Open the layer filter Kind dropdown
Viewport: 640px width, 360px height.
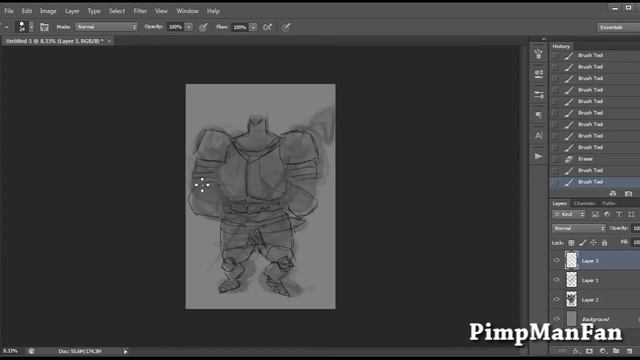click(569, 214)
